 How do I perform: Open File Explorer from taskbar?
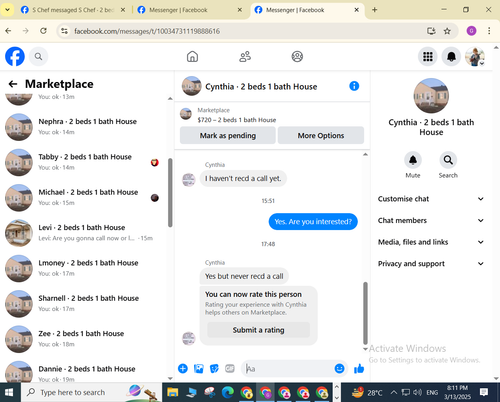(x=173, y=392)
